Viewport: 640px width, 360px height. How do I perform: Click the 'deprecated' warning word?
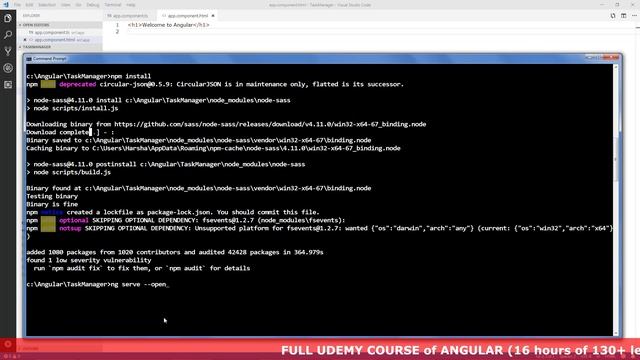pyautogui.click(x=78, y=84)
